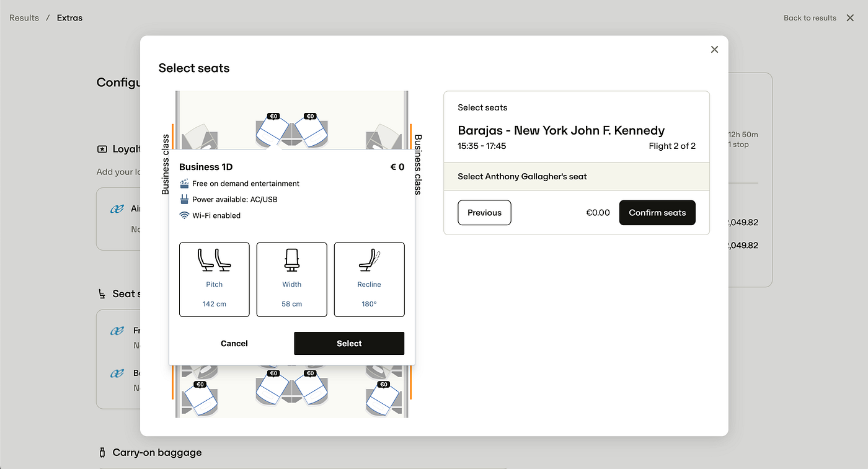Click the airline logo in the second seat selection row
Screen dimensions: 868x469
(x=117, y=373)
